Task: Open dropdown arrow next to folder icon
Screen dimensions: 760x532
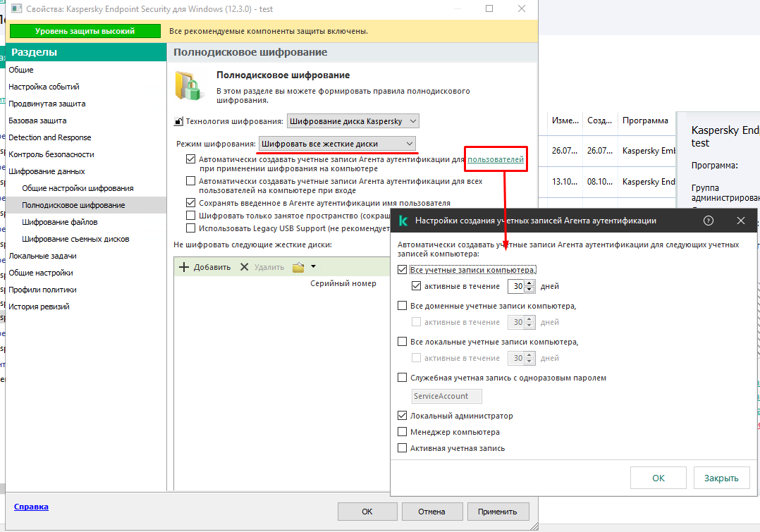Action: coord(313,266)
